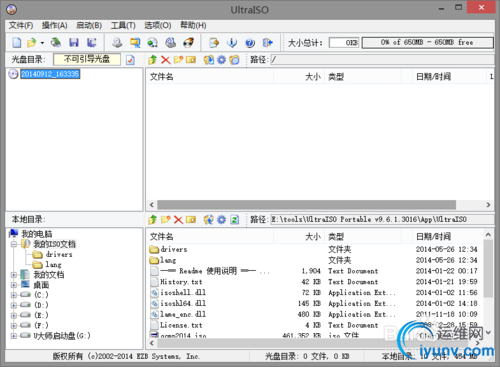This screenshot has width=500, height=367.
Task: Expand the (C:) drive node
Action: [x=14, y=295]
